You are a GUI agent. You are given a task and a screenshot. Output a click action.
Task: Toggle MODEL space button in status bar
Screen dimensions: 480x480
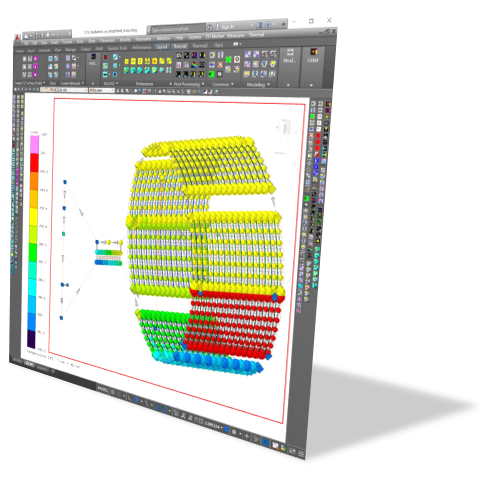(103, 389)
